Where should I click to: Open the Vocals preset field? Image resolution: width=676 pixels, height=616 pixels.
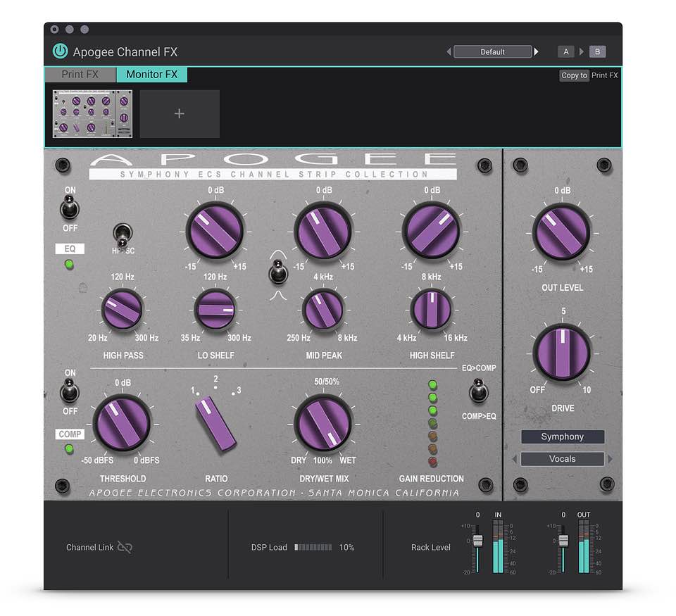pyautogui.click(x=563, y=459)
